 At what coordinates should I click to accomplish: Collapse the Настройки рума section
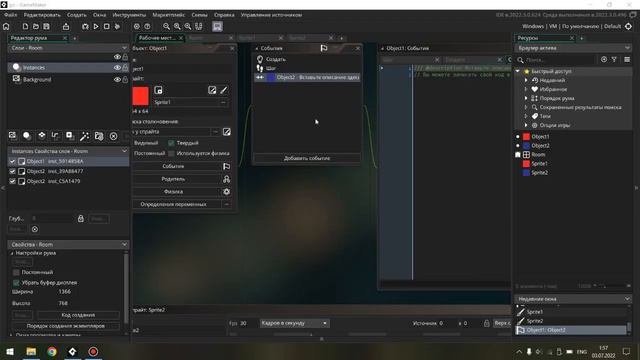pyautogui.click(x=12, y=253)
